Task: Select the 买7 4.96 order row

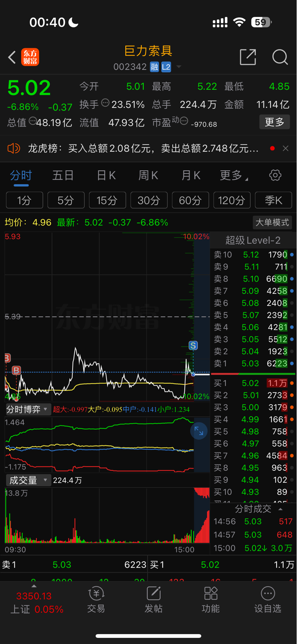Action: (253, 456)
